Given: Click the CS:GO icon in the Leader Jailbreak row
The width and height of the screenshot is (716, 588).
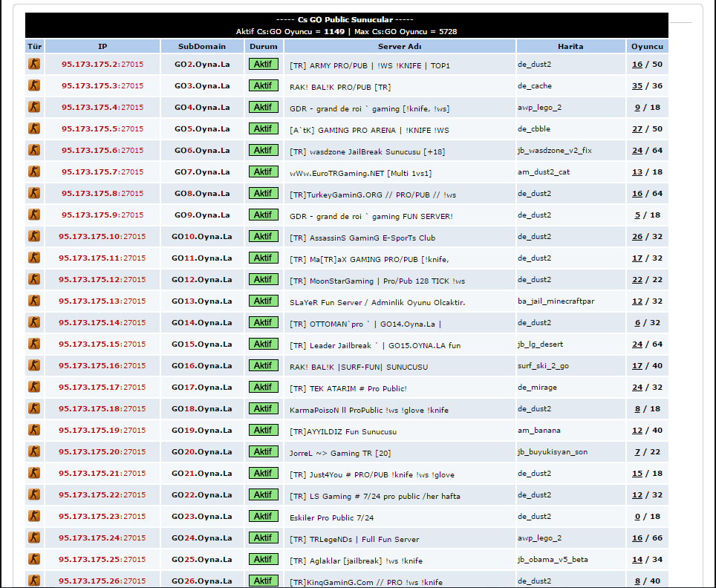Looking at the screenshot, I should pyautogui.click(x=34, y=344).
